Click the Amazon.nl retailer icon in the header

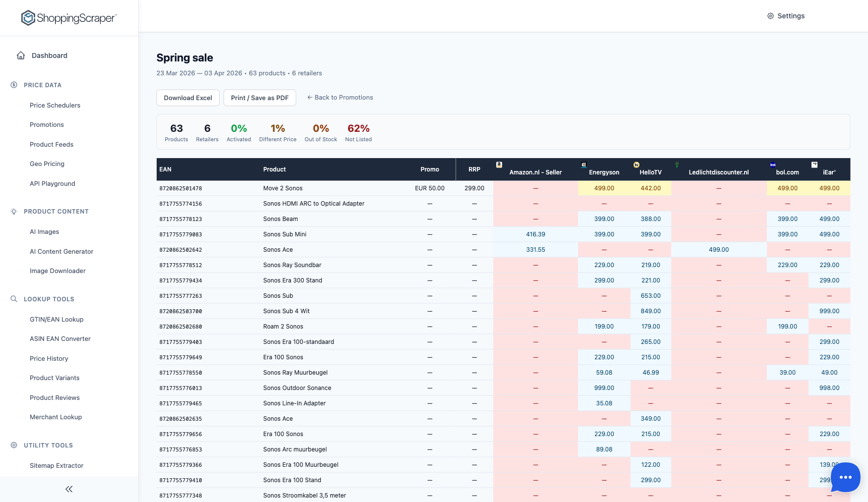pos(498,165)
